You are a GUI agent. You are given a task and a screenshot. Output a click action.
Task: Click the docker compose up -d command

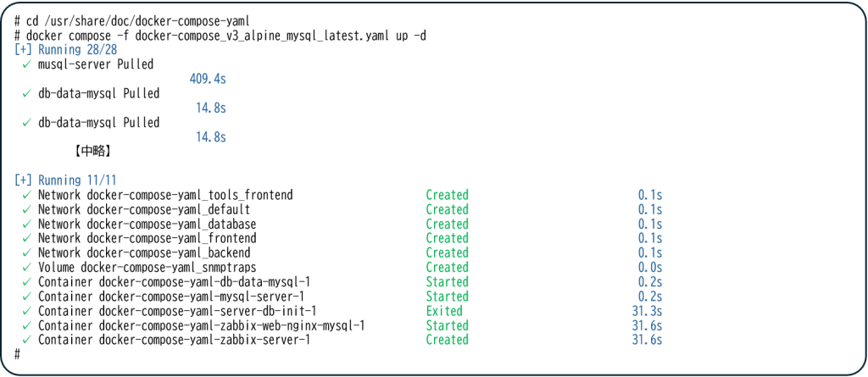coord(226,36)
